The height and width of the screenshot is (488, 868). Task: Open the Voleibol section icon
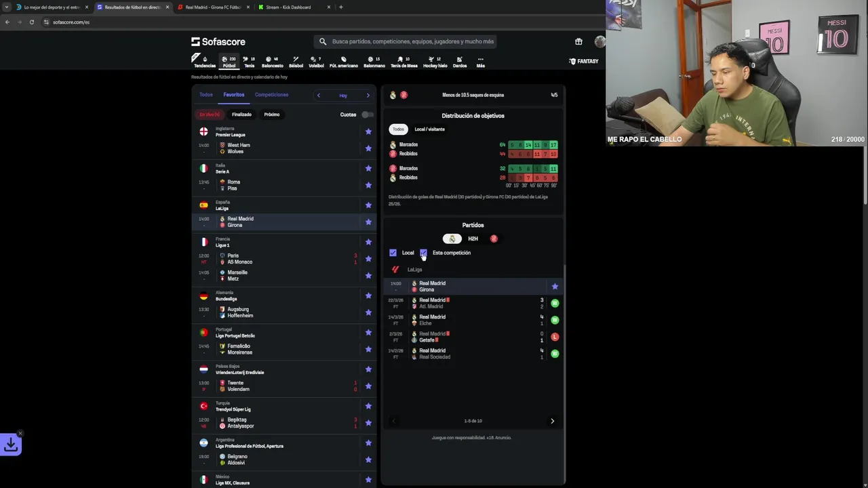[316, 62]
